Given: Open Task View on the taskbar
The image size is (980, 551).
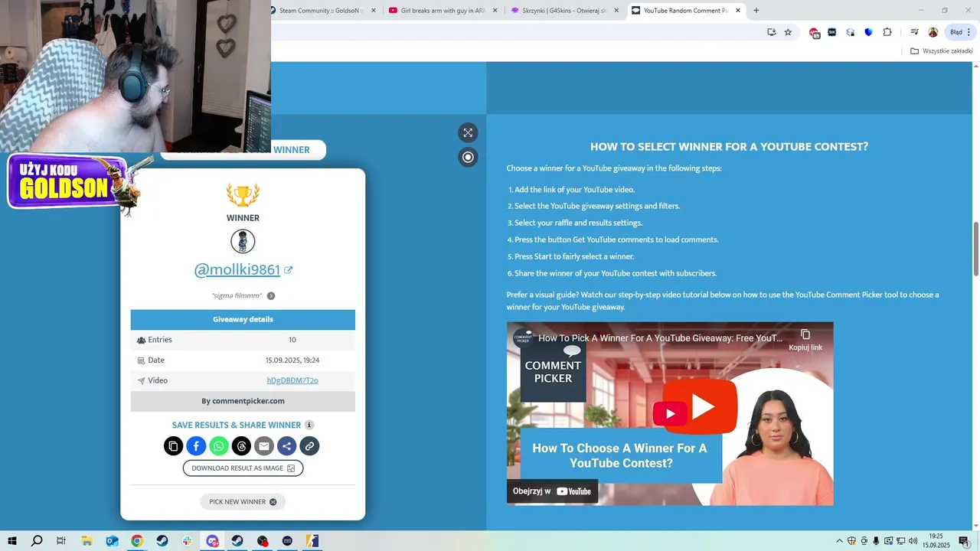Looking at the screenshot, I should pos(61,541).
